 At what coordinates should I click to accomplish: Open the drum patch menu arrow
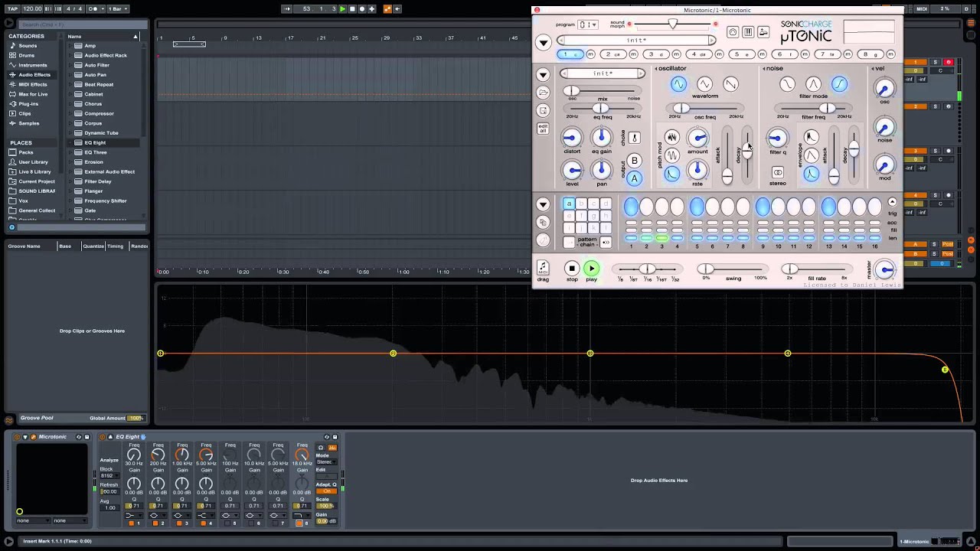pos(543,74)
